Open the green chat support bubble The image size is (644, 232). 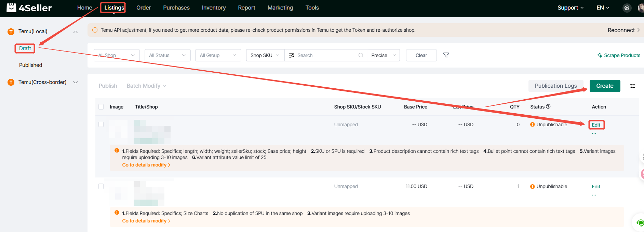coord(640,223)
